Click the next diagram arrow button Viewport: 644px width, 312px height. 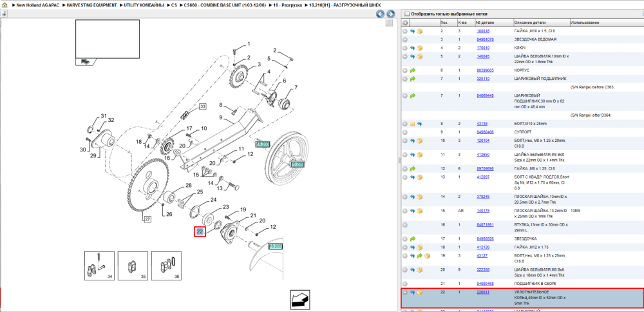click(391, 14)
